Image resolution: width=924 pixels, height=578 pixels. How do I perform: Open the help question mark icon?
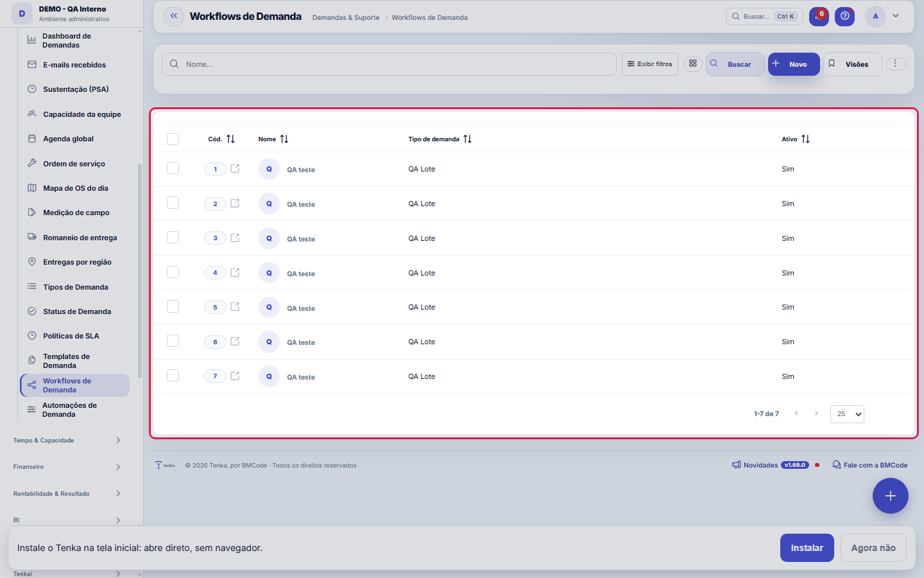pyautogui.click(x=845, y=17)
